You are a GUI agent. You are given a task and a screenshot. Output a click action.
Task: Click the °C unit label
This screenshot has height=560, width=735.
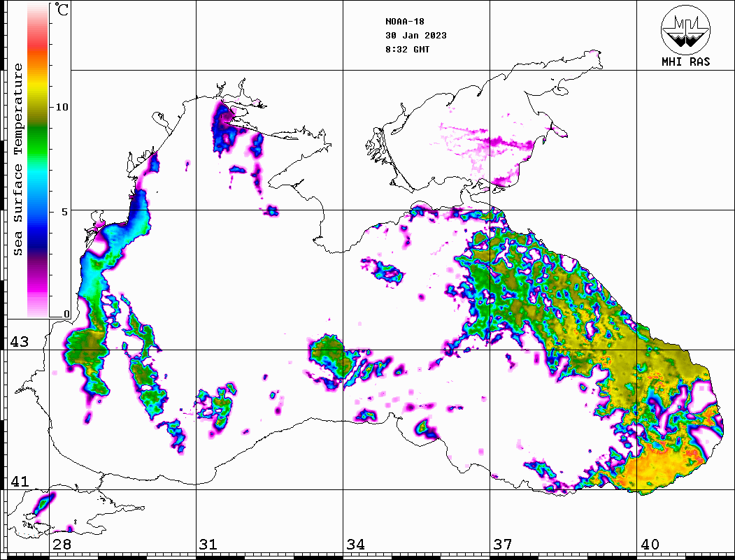click(62, 9)
